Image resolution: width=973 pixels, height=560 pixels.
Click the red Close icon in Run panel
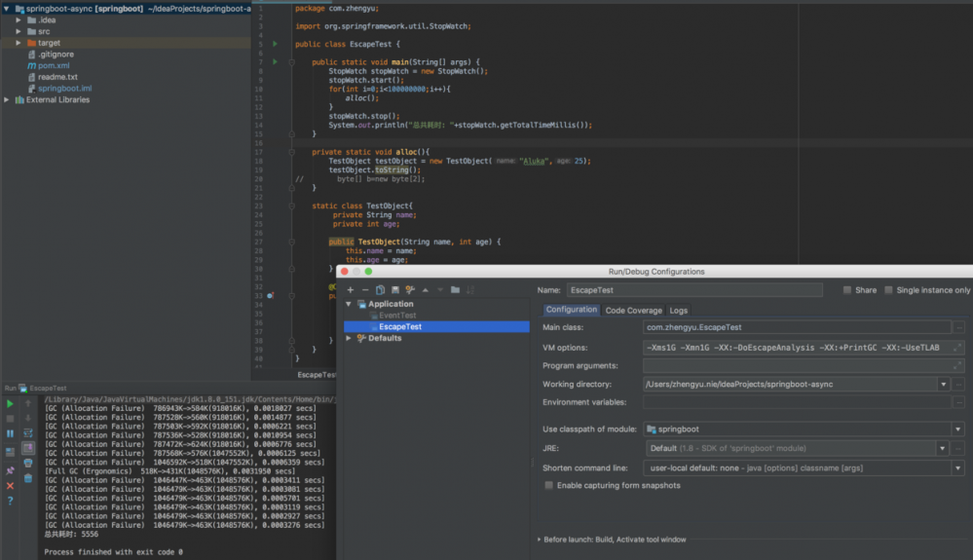pyautogui.click(x=11, y=486)
